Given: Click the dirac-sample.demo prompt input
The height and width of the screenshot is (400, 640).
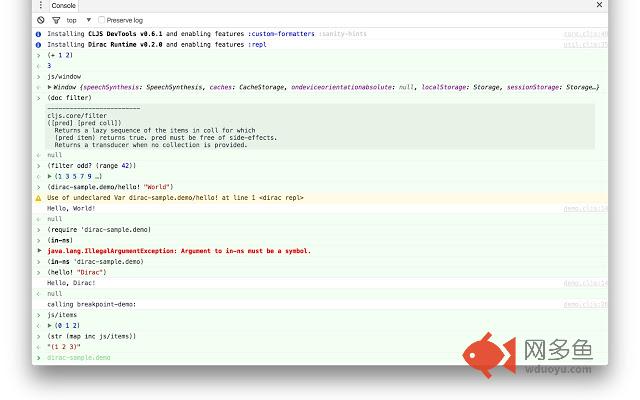Looking at the screenshot, I should (x=79, y=358).
